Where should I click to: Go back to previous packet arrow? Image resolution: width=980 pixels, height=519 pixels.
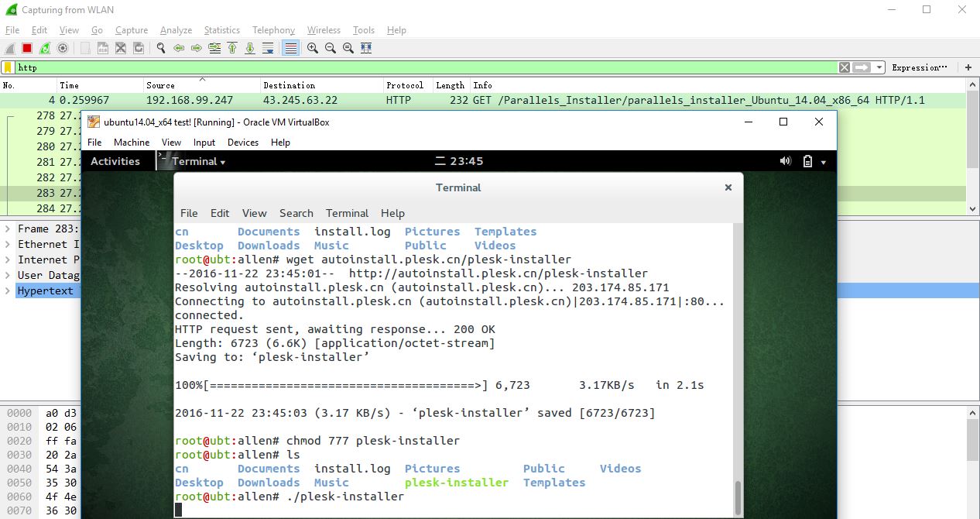pos(178,48)
